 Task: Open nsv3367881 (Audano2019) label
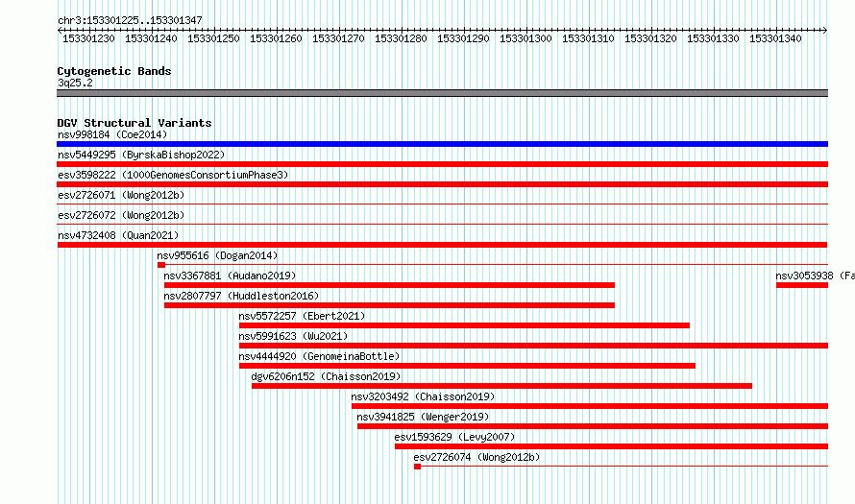(230, 276)
